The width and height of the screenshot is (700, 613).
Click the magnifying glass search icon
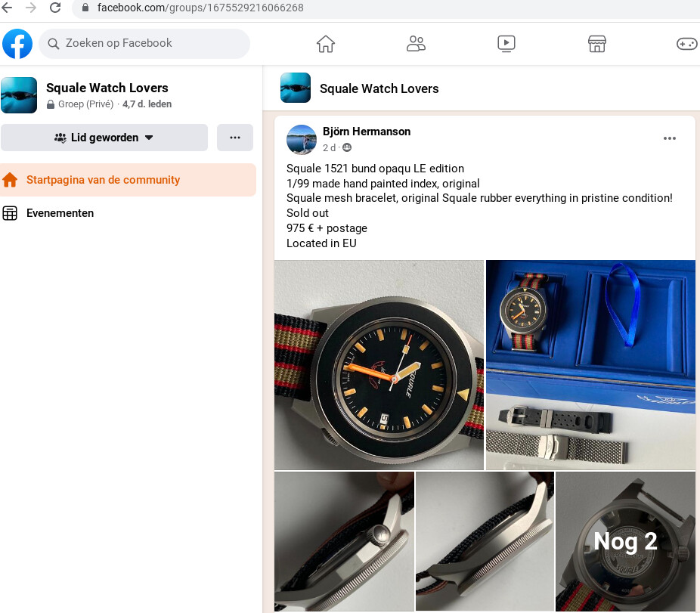pos(54,44)
